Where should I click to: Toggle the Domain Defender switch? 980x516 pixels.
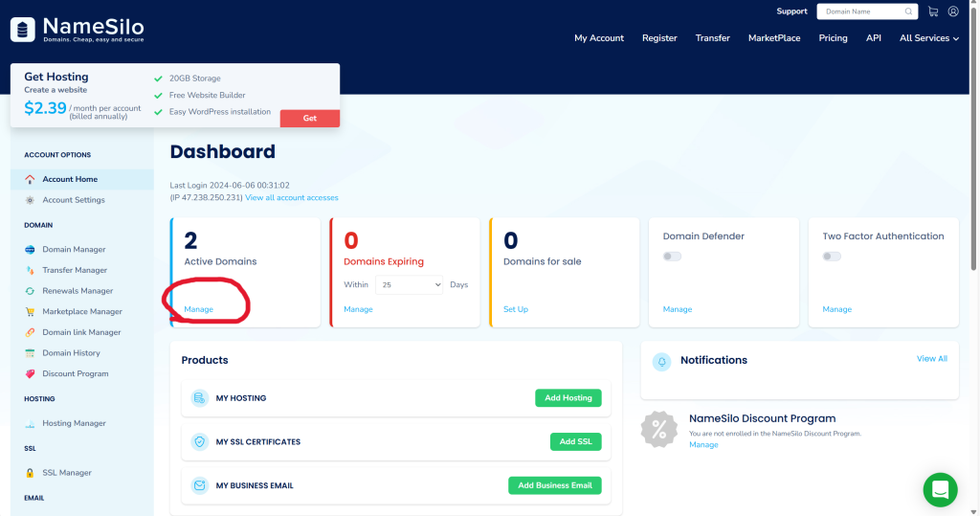(x=672, y=257)
